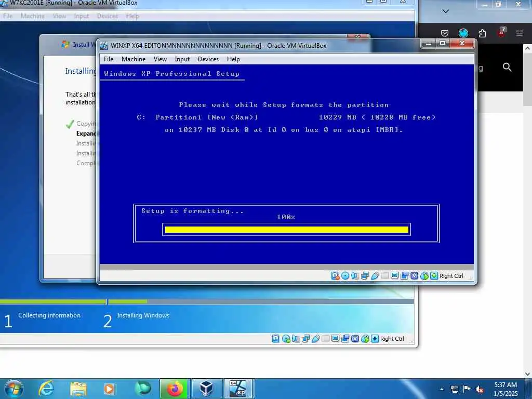The height and width of the screenshot is (399, 532).
Task: Open Help menu in WINXP VirtualBox window
Action: (x=233, y=59)
